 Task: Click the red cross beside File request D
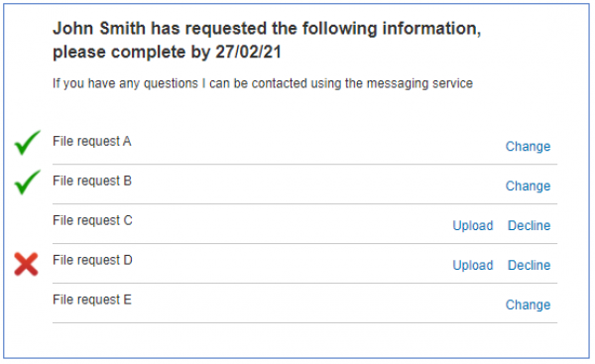tap(26, 264)
